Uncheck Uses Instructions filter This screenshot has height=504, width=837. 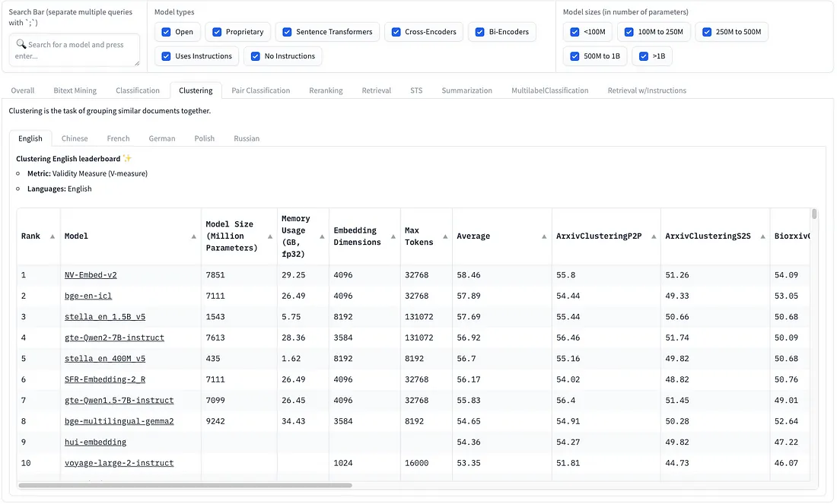coord(166,56)
